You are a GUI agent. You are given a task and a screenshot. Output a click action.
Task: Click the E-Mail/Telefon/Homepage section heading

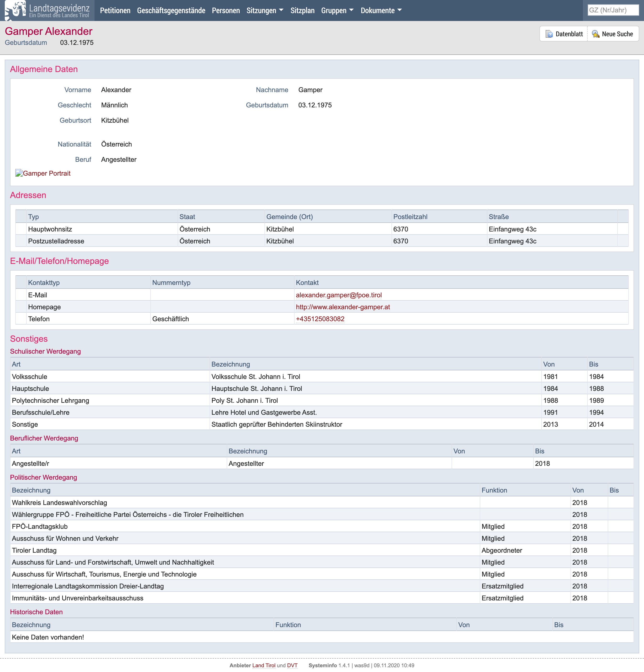[x=59, y=261]
